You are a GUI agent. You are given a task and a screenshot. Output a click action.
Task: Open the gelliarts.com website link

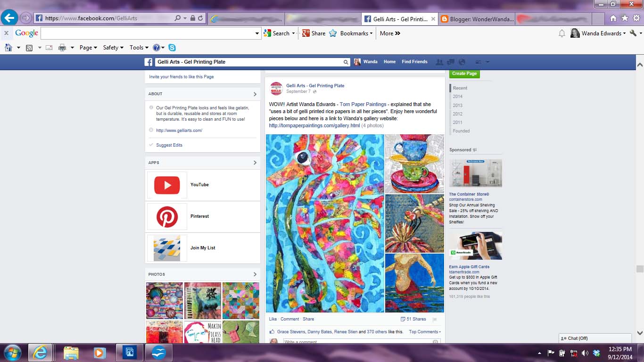(x=179, y=131)
